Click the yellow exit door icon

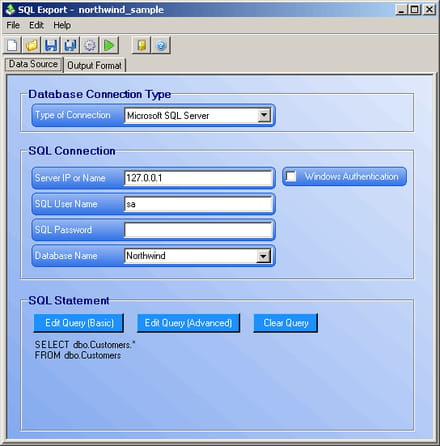(x=141, y=45)
